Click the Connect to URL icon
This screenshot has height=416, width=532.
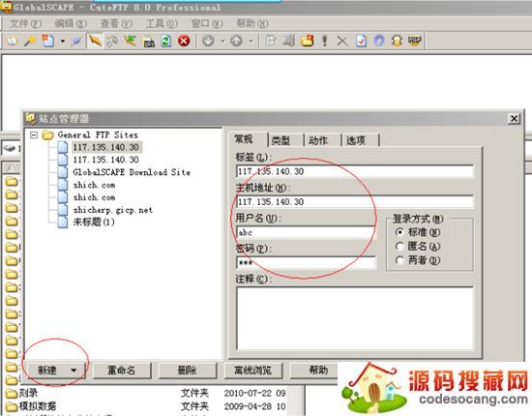click(149, 42)
